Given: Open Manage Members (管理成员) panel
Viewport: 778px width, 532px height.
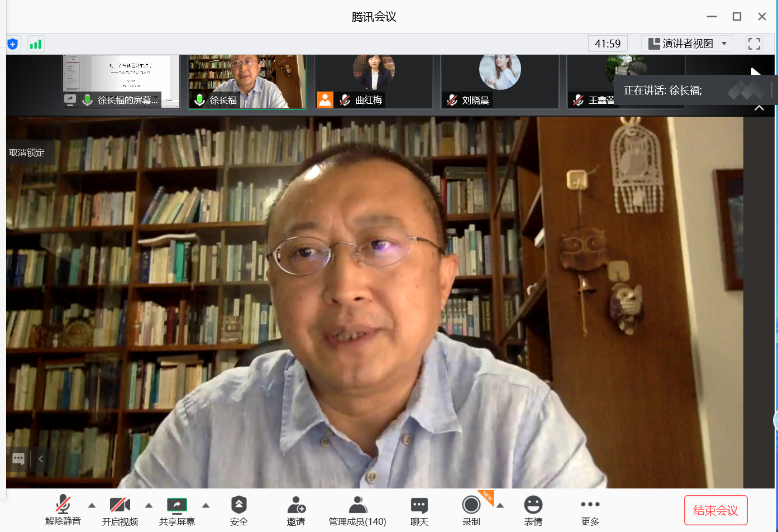Looking at the screenshot, I should 357,510.
